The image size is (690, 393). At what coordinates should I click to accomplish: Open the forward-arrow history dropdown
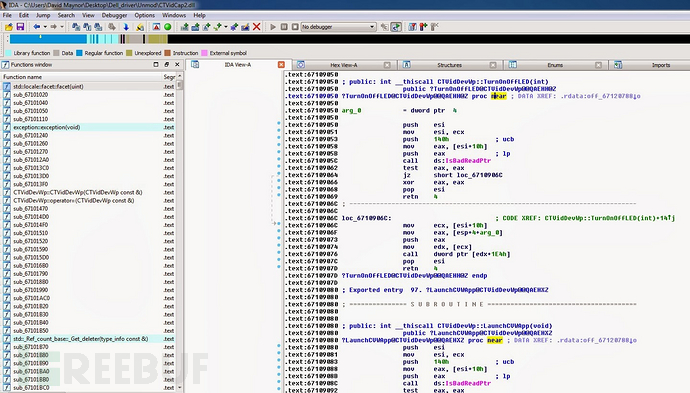point(62,27)
